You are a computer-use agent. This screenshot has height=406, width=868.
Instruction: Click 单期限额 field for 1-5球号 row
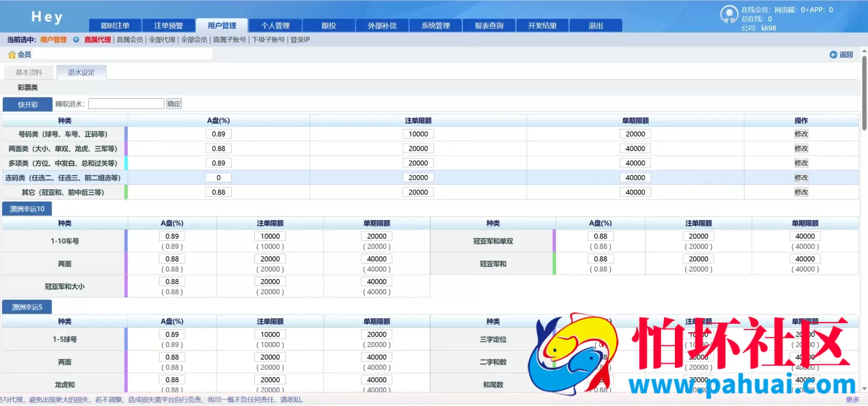(x=376, y=334)
